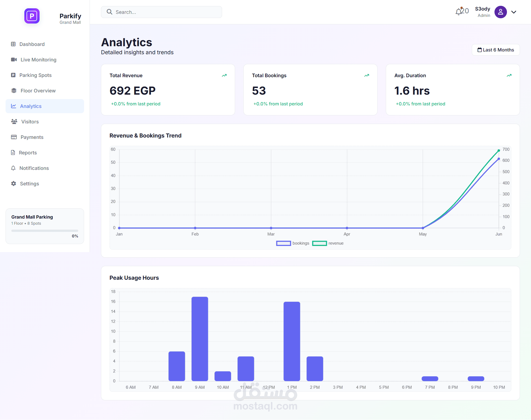This screenshot has height=420, width=531.
Task: Toggle the bookings series in chart legend
Action: 293,243
